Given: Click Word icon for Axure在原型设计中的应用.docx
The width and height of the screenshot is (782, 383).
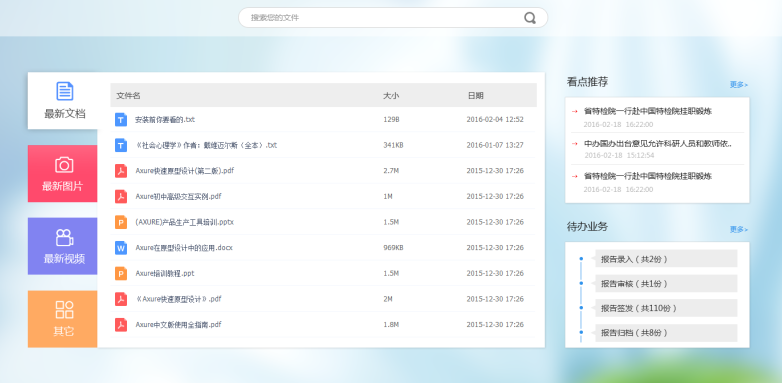Looking at the screenshot, I should pos(121,248).
